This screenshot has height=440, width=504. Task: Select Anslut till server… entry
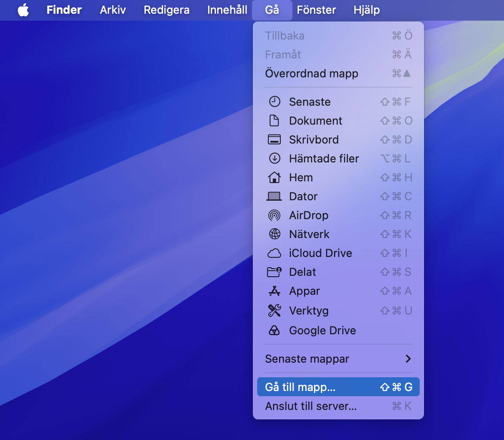(x=338, y=406)
